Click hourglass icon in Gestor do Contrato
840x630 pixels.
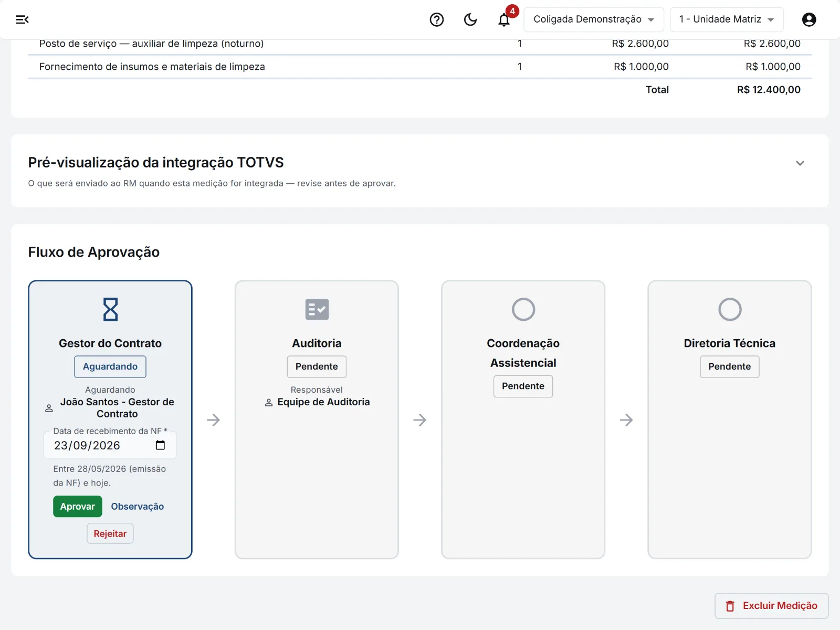coord(110,309)
